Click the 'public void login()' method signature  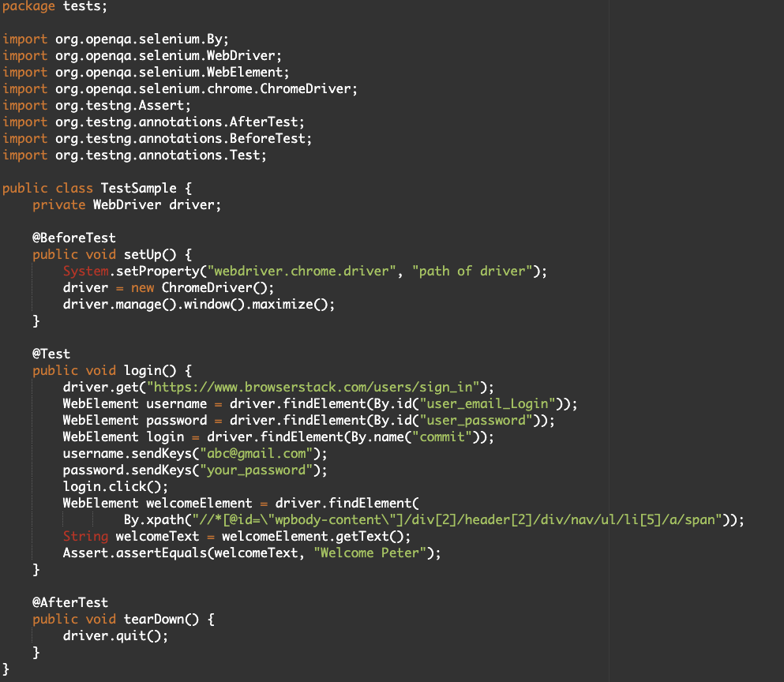coord(112,370)
